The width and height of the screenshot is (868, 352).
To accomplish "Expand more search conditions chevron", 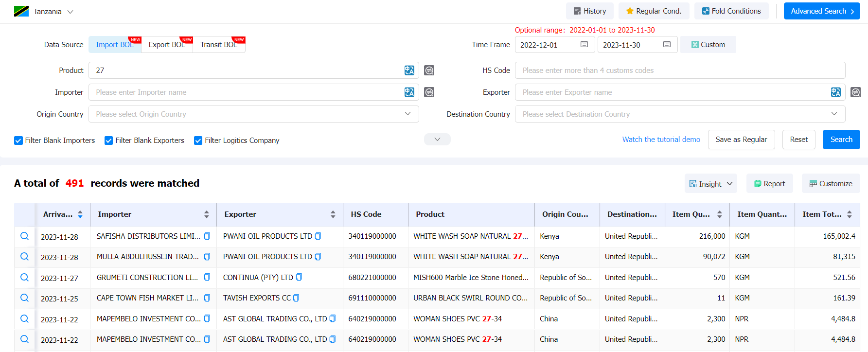I will click(x=437, y=140).
